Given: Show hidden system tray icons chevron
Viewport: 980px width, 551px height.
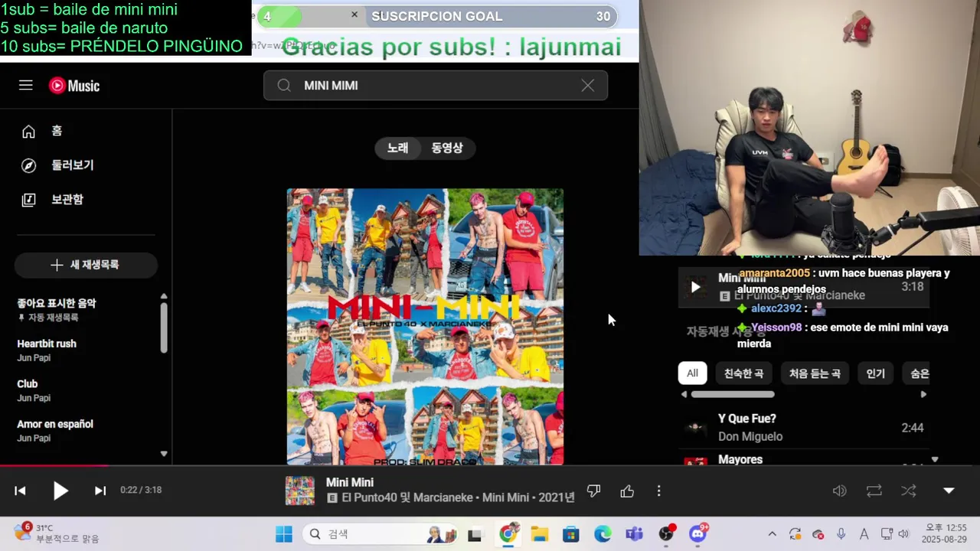Looking at the screenshot, I should coord(772,534).
